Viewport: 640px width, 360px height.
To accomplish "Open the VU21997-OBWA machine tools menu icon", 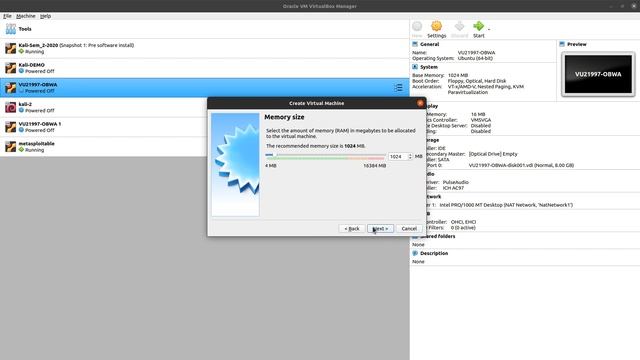I will [398, 87].
